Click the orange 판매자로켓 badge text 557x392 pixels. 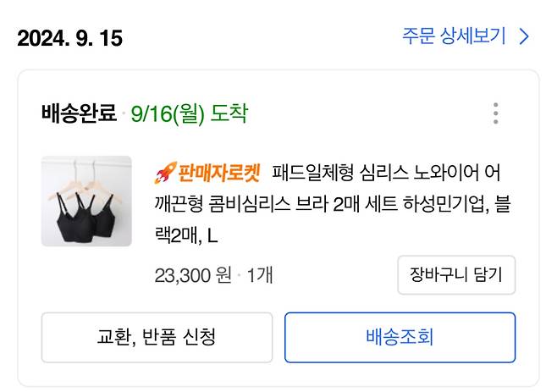click(x=218, y=174)
